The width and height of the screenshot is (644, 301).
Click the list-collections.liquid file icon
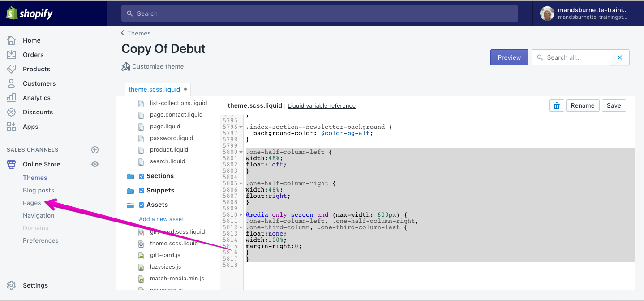click(x=141, y=103)
